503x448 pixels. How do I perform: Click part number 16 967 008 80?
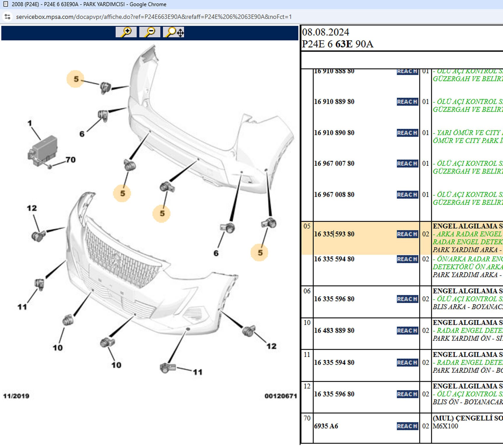click(334, 195)
